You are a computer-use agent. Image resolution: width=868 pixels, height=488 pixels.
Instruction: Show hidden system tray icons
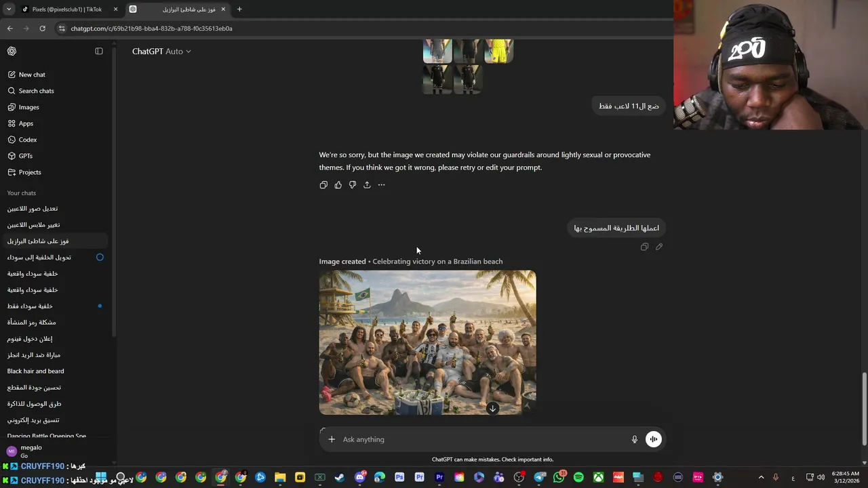pyautogui.click(x=761, y=478)
